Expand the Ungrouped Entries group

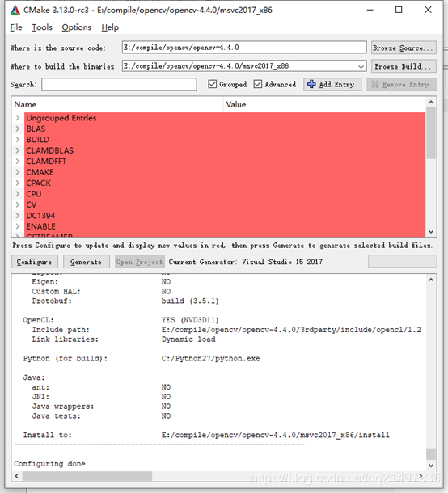tap(18, 118)
